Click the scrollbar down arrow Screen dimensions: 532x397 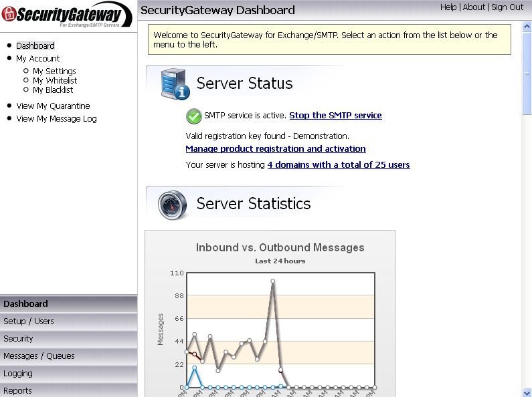click(x=527, y=392)
